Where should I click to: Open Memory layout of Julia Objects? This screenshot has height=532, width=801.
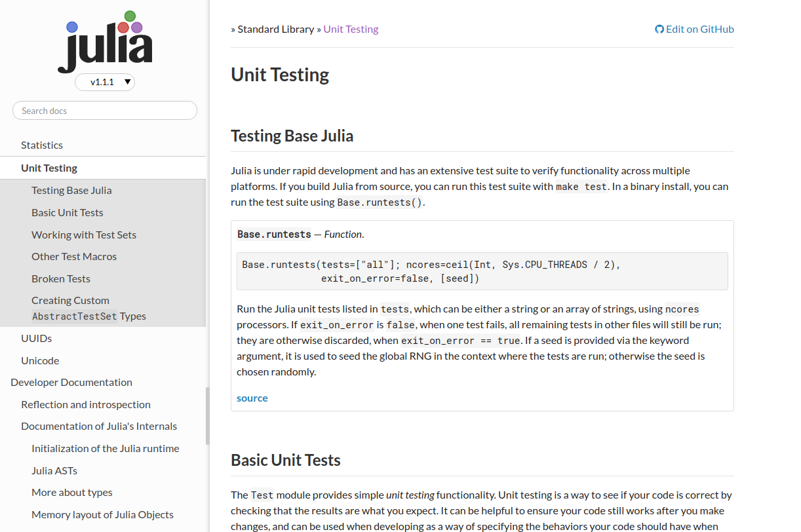tap(102, 514)
